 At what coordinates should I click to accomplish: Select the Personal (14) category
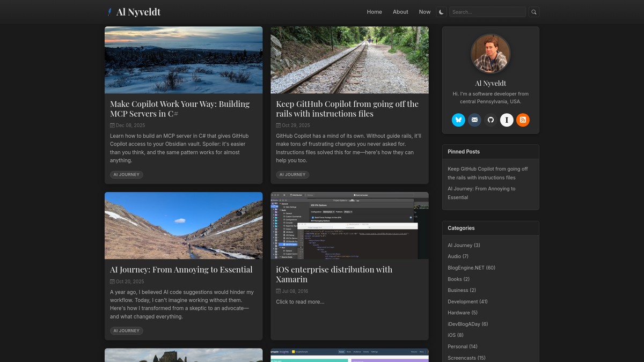click(463, 347)
